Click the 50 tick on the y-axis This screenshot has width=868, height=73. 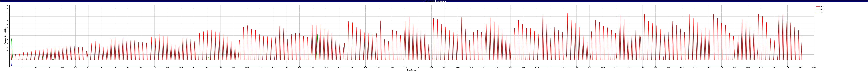tap(8, 28)
